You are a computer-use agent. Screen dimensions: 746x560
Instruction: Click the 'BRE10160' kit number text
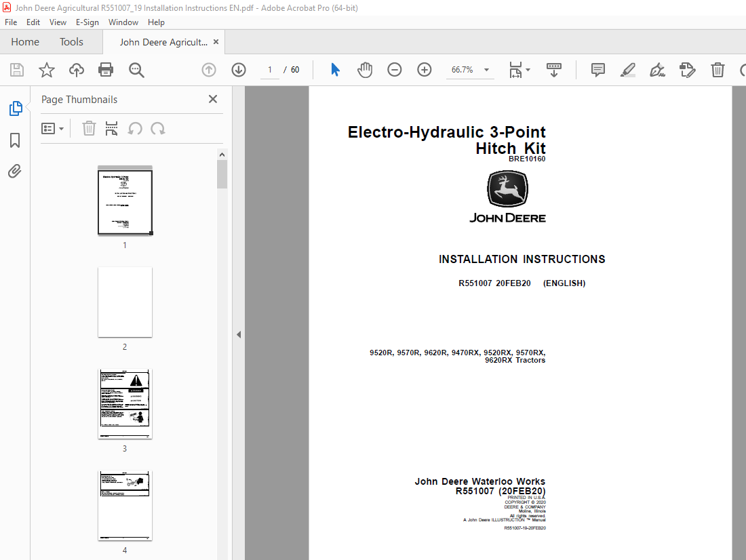tap(527, 159)
